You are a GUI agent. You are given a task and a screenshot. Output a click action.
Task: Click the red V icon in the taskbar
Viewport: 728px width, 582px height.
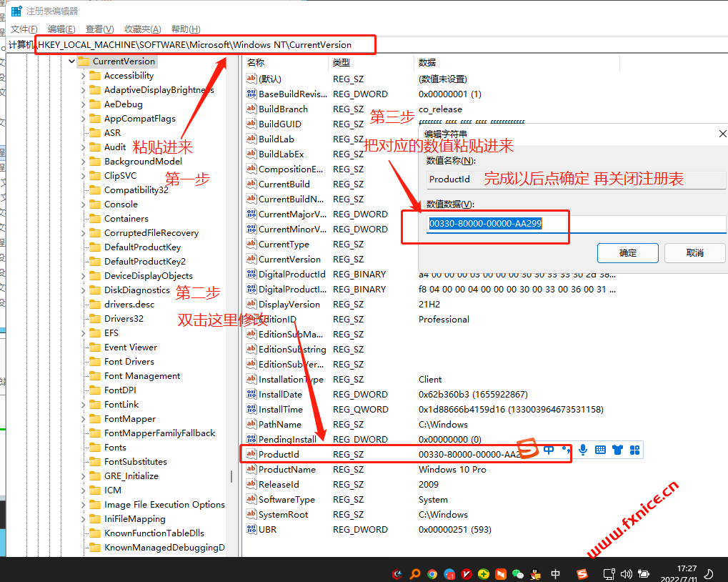coord(467,574)
